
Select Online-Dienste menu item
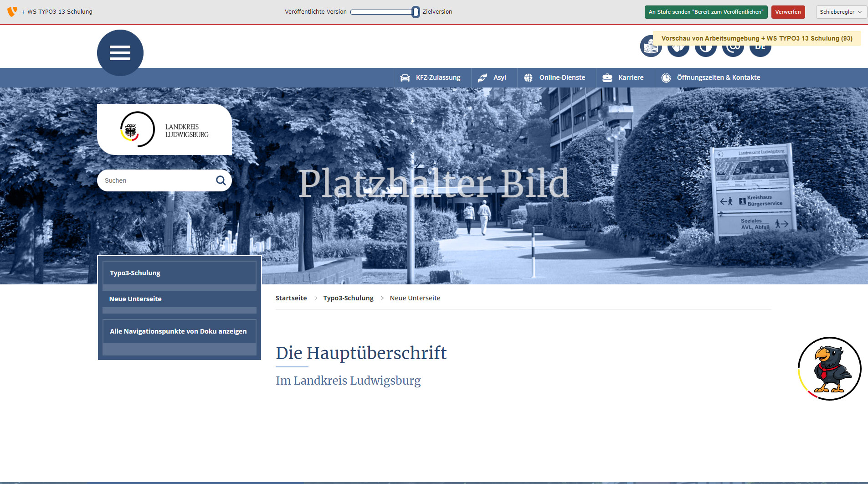click(x=555, y=77)
